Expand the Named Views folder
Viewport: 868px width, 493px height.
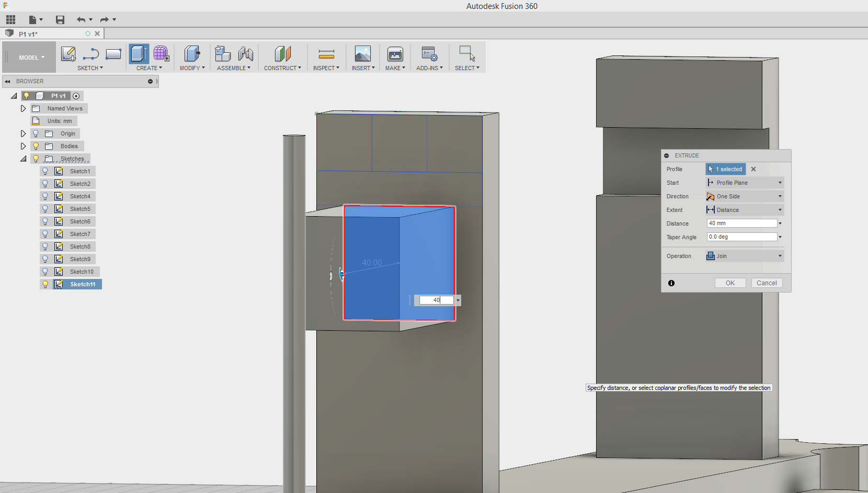pyautogui.click(x=23, y=108)
